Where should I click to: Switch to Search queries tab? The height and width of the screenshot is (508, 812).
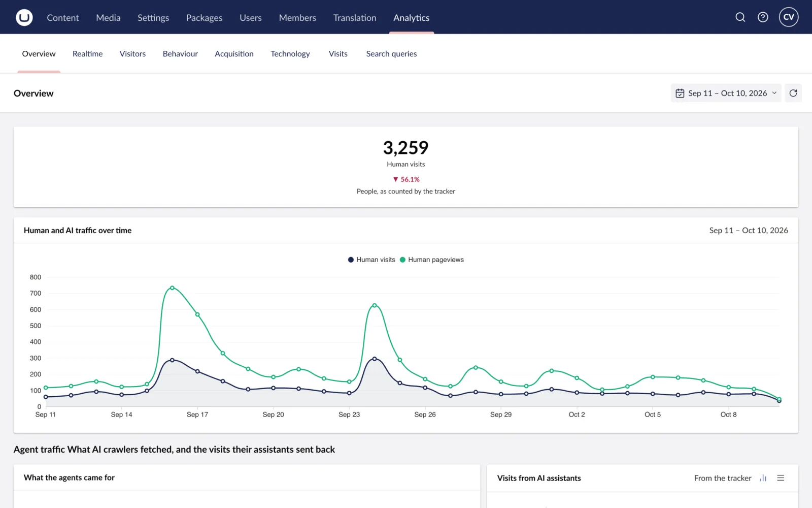[x=392, y=54]
